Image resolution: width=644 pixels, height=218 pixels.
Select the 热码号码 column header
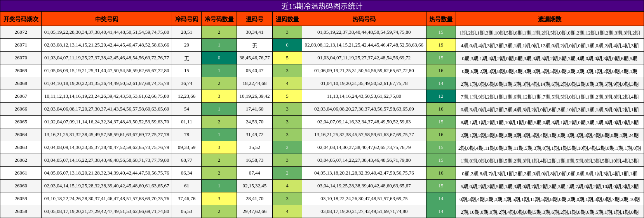(364, 19)
